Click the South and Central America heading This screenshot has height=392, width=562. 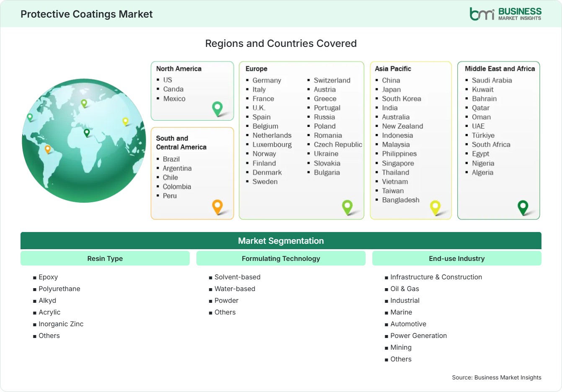click(181, 142)
